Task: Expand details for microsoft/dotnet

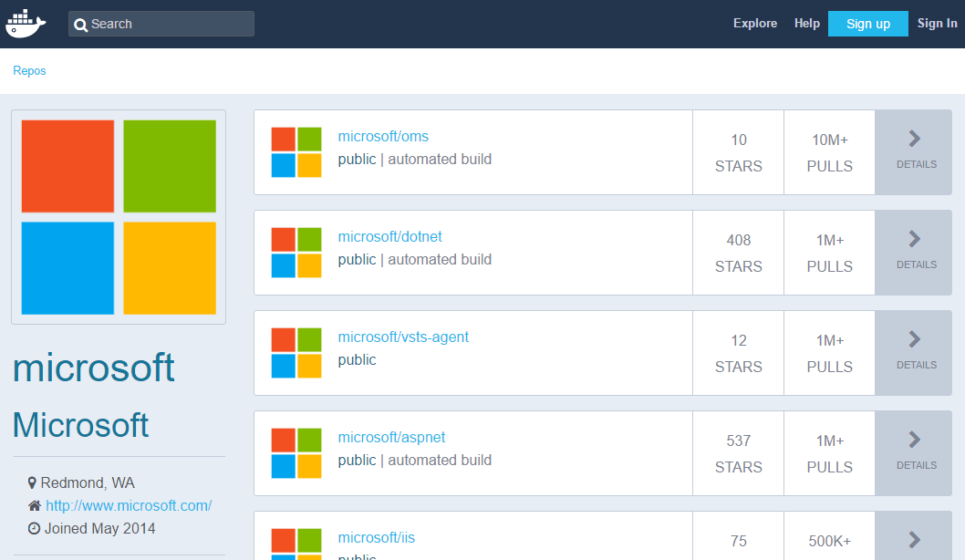Action: pos(916,252)
